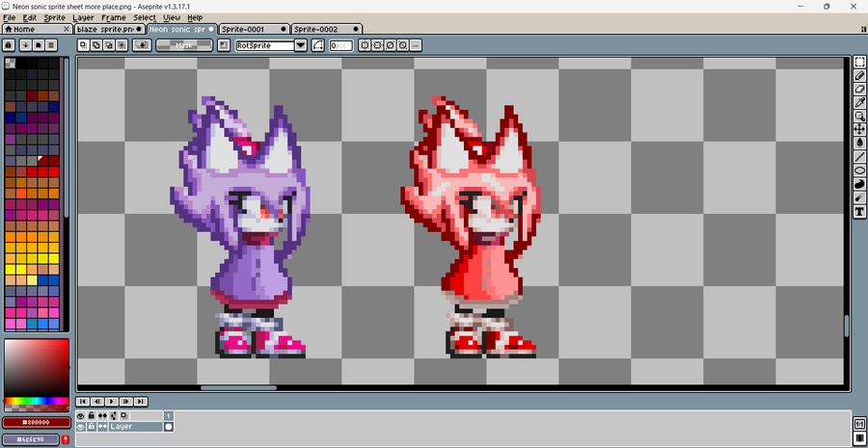Image resolution: width=868 pixels, height=448 pixels.
Task: Click the transparent color picker icon
Action: pos(143,45)
